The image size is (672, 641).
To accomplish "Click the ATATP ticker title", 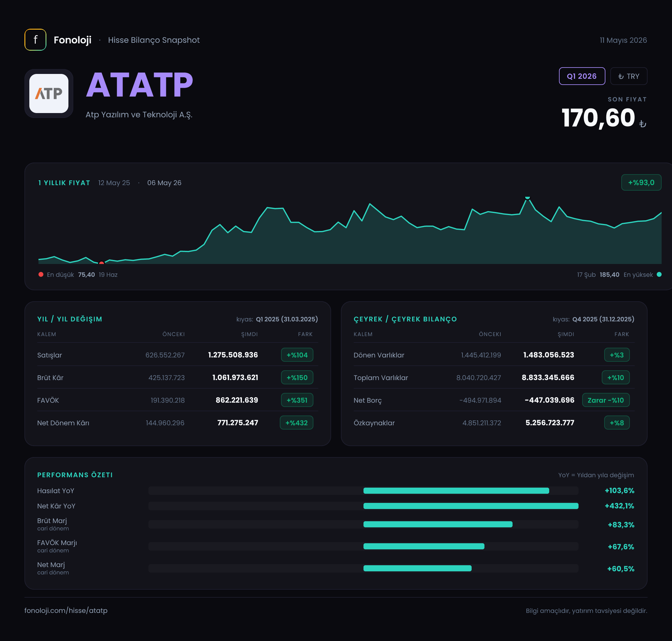I will point(139,85).
